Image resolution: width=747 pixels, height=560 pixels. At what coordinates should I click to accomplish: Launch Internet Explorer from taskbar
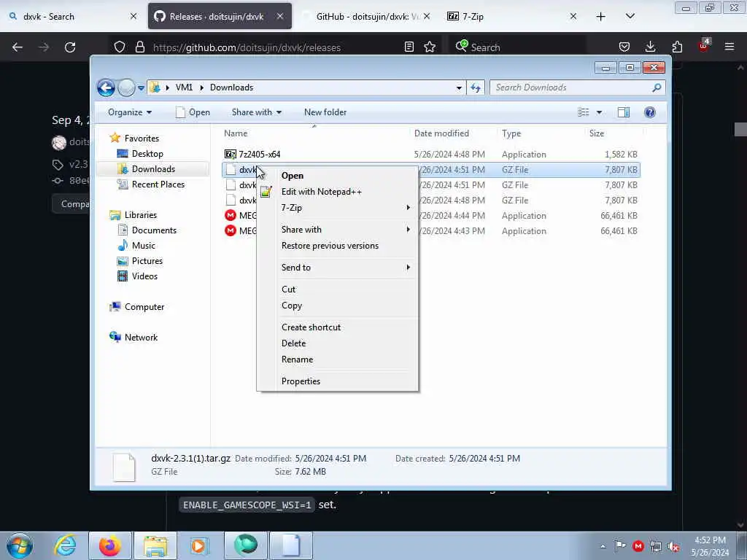[65, 545]
